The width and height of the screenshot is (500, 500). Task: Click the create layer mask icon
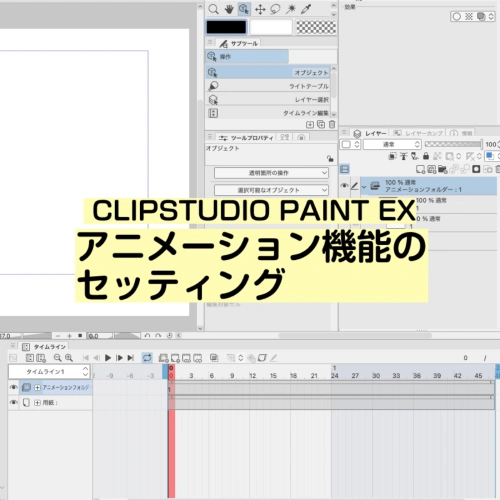tap(476, 169)
